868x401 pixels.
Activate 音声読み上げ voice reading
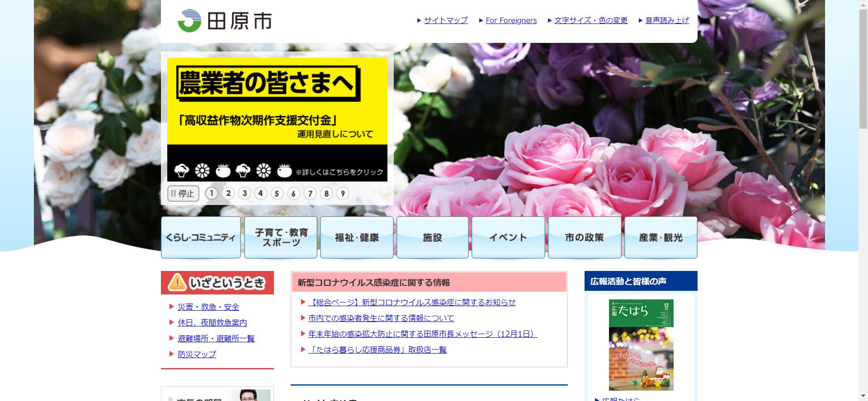tap(667, 20)
